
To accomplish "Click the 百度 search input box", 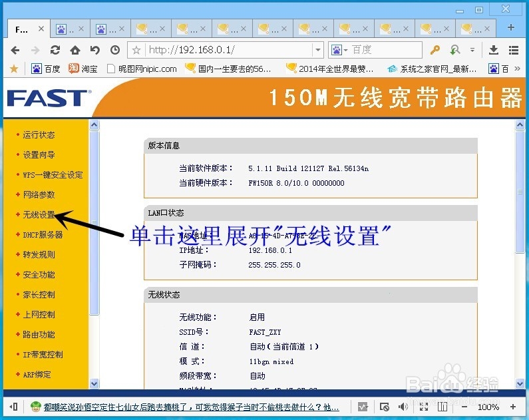I will coord(385,50).
